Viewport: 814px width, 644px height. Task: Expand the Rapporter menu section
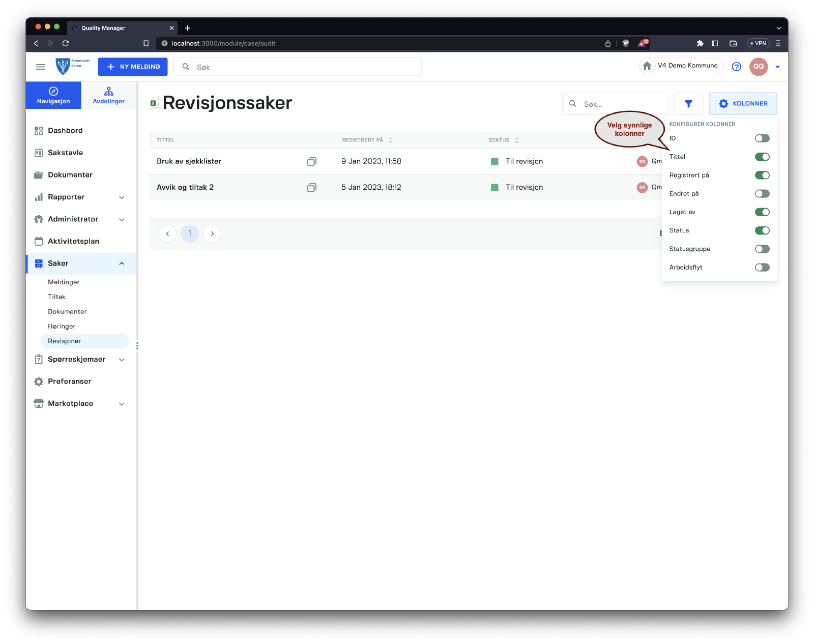point(122,197)
